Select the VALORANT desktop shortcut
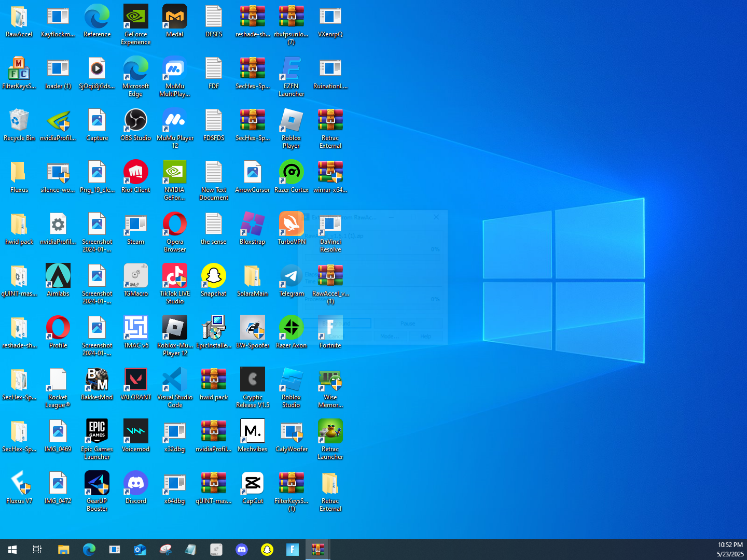 click(135, 380)
